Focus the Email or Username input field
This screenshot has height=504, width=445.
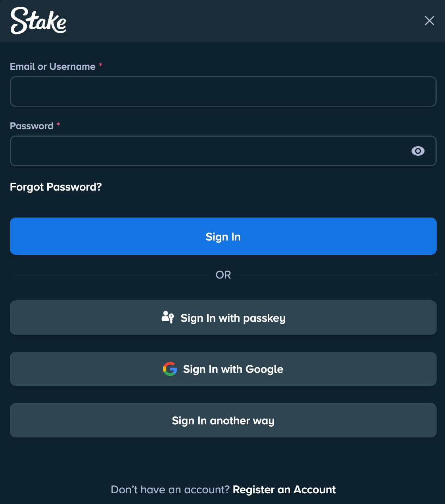tap(223, 92)
